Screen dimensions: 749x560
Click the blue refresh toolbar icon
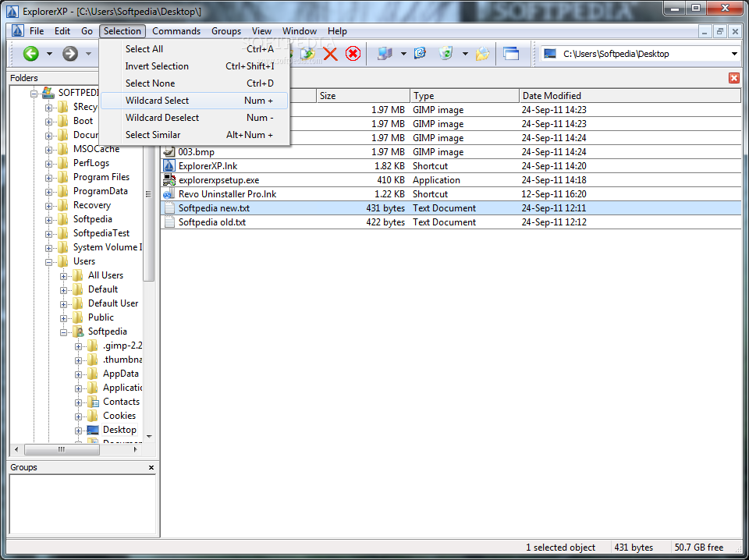[x=420, y=54]
